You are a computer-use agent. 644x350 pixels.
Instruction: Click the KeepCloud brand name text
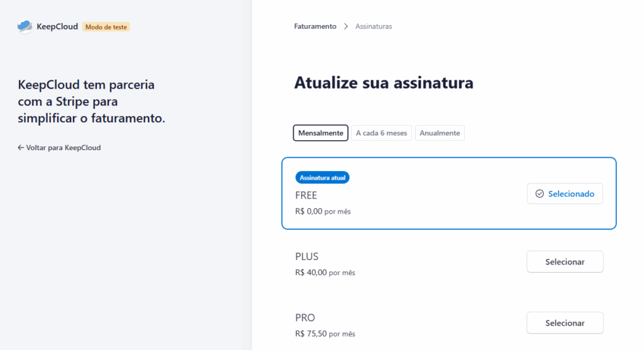[57, 26]
